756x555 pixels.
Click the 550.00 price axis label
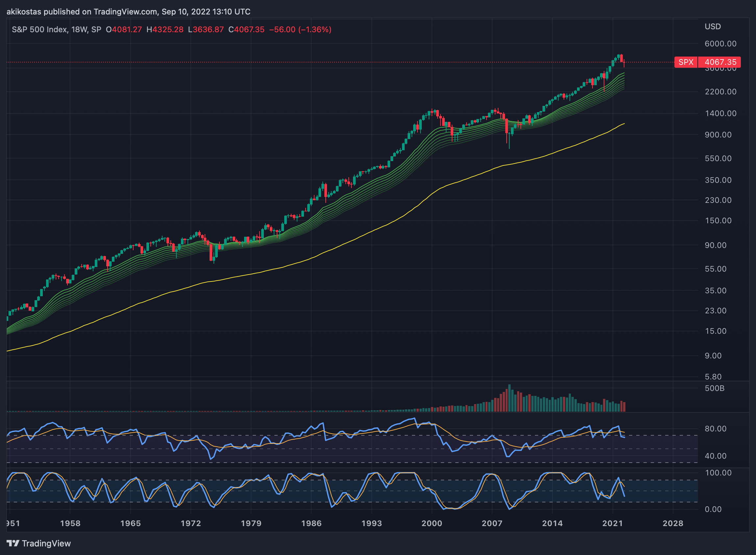click(718, 158)
